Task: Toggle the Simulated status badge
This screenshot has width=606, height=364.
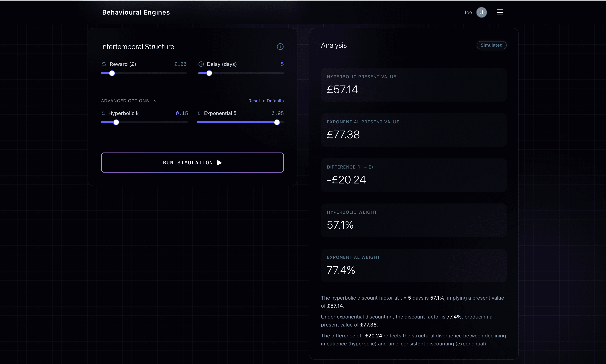Action: click(491, 45)
